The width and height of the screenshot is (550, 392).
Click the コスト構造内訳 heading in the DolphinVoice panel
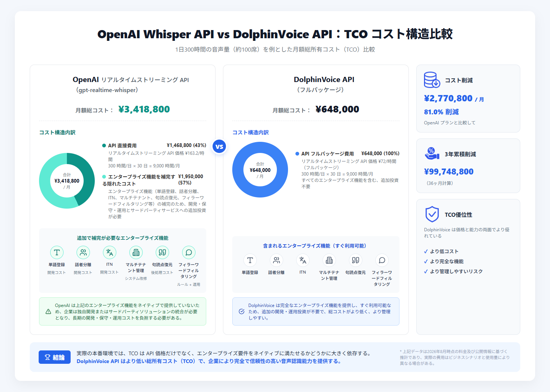[250, 133]
